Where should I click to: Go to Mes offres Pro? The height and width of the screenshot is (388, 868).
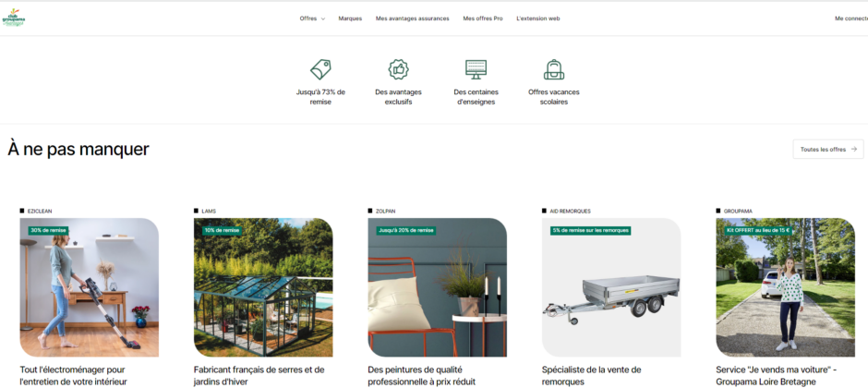483,18
